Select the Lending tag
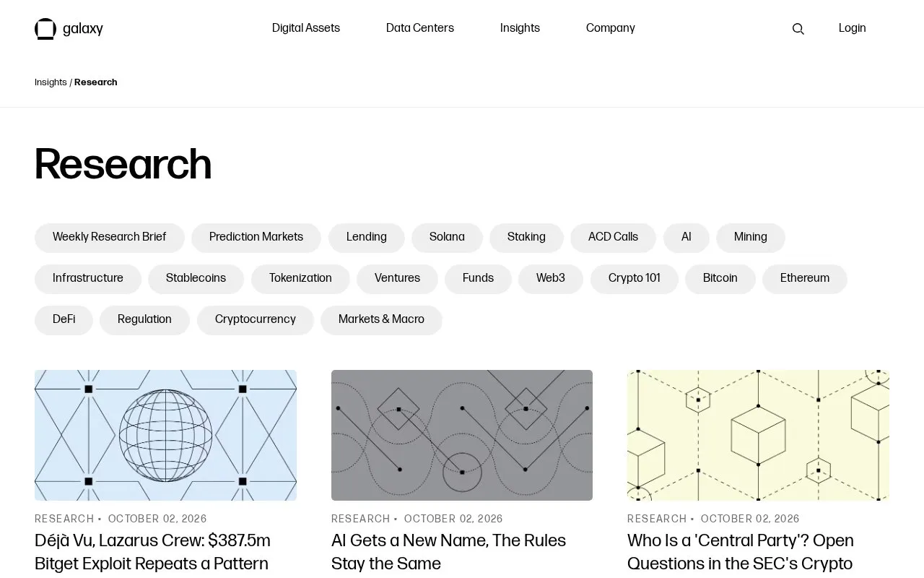Image resolution: width=924 pixels, height=578 pixels. 367,238
